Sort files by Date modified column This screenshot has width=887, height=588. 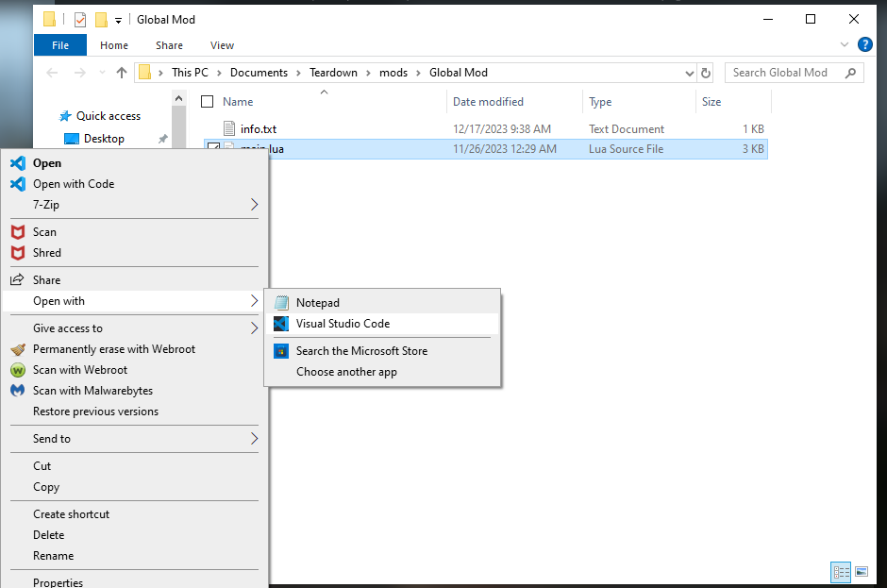click(x=488, y=102)
